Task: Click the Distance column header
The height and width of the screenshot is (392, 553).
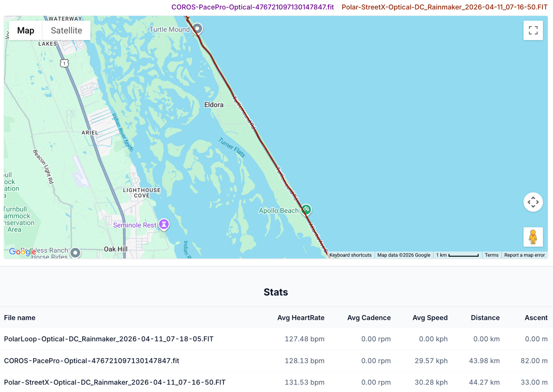Action: (485, 318)
